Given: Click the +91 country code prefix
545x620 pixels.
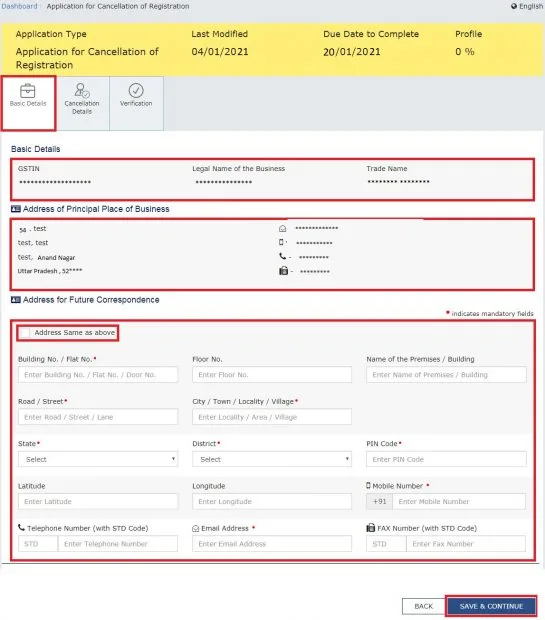Looking at the screenshot, I should 380,501.
